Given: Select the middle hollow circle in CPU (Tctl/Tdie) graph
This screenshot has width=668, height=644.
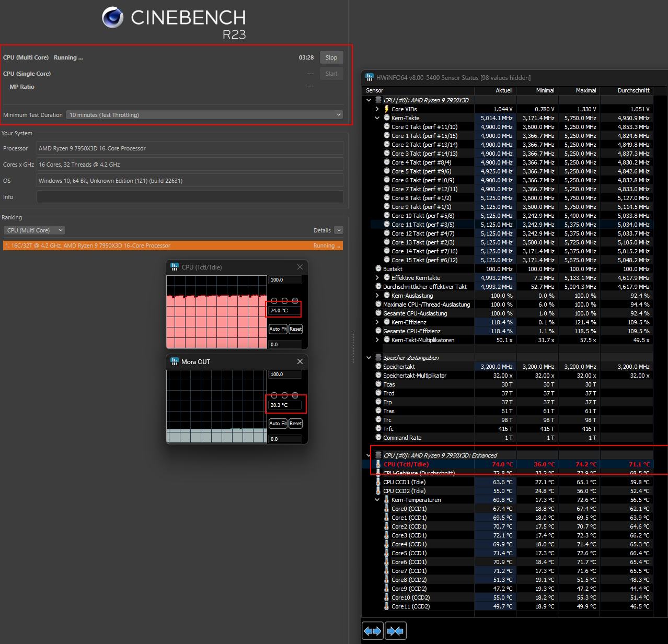Looking at the screenshot, I should [285, 301].
